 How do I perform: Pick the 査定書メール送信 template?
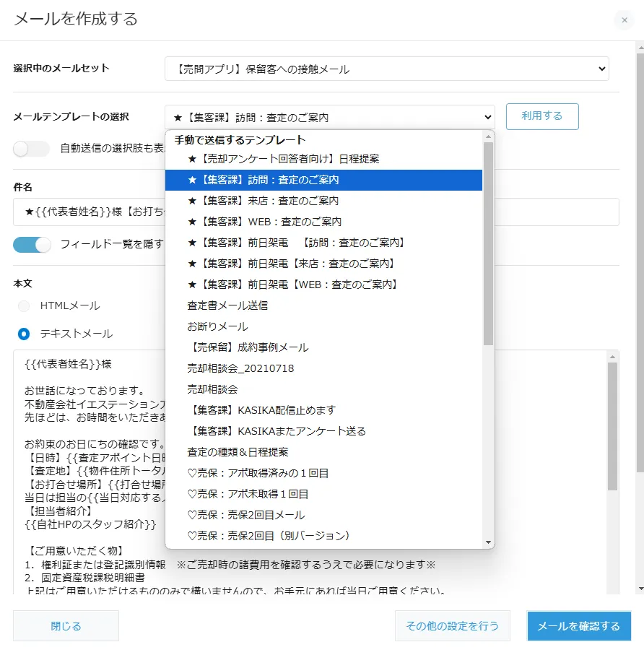[x=227, y=305]
